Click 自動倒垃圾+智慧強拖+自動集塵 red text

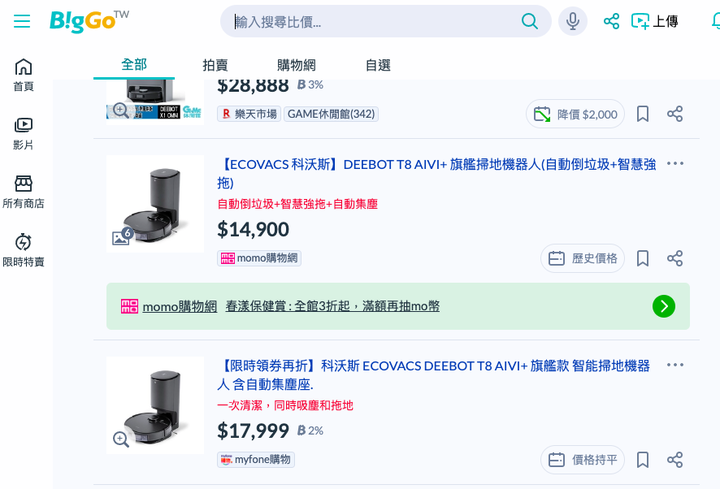(x=298, y=204)
